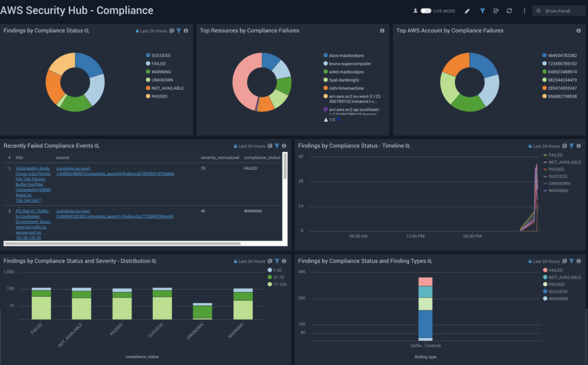Click info icon in Finding Types panel
Image resolution: width=588 pixels, height=365 pixels.
579,261
